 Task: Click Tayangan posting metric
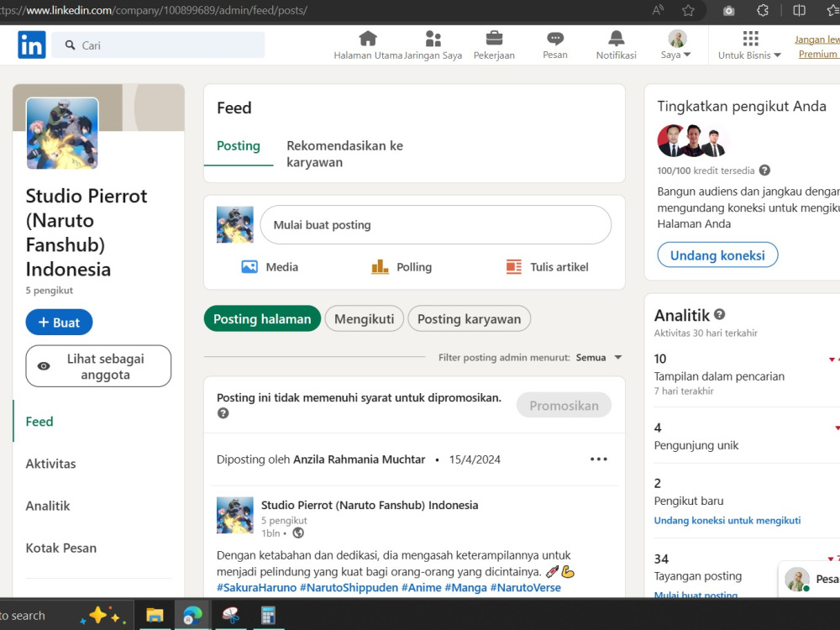(697, 576)
